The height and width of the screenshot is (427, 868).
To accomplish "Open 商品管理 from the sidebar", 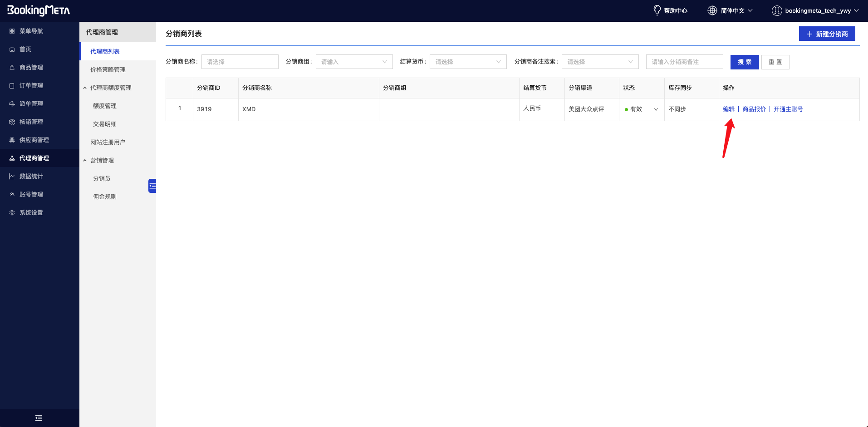I will point(31,67).
